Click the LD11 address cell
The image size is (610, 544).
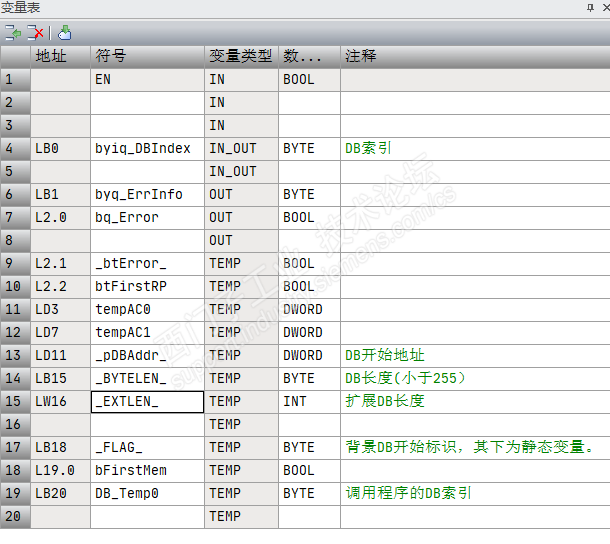point(60,356)
